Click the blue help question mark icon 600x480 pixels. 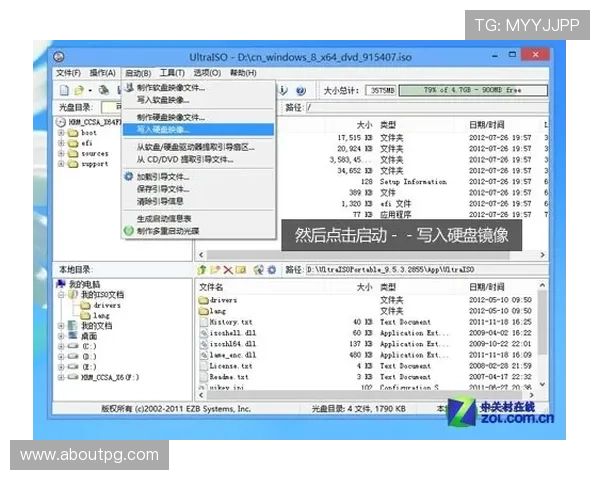coord(301,91)
